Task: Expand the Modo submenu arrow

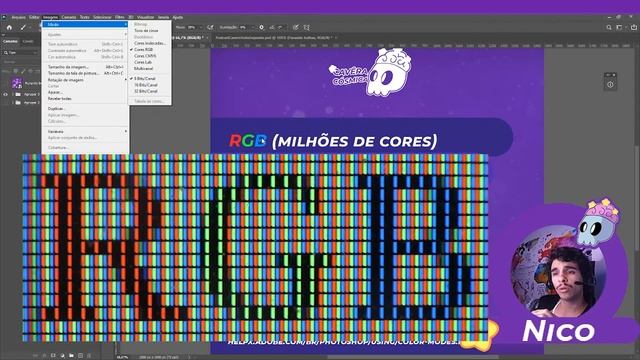Action: click(126, 24)
